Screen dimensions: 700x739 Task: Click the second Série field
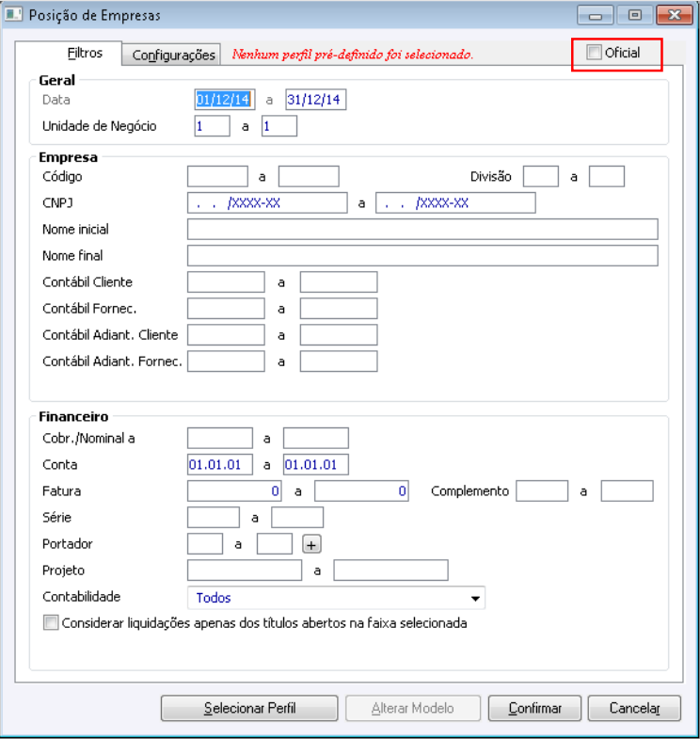297,518
